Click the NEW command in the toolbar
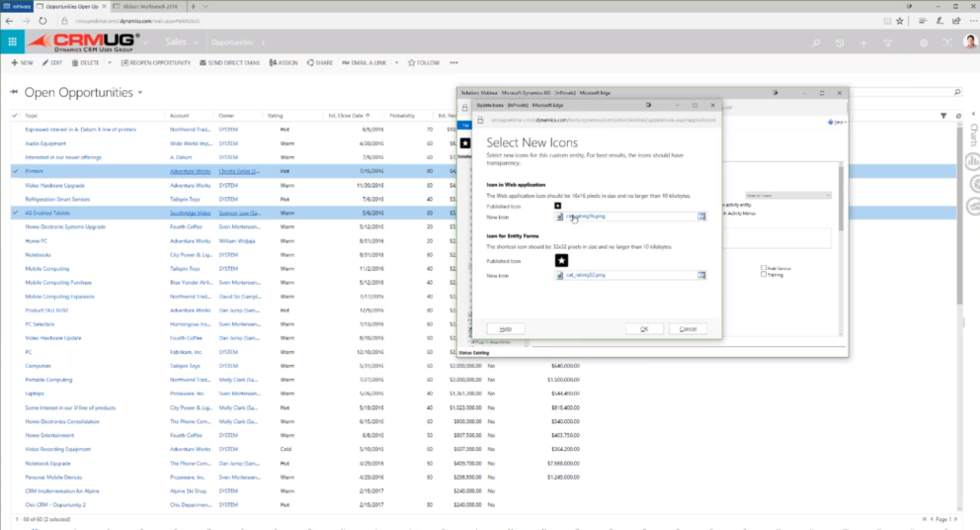Screen dimensions: 980x530 22,62
